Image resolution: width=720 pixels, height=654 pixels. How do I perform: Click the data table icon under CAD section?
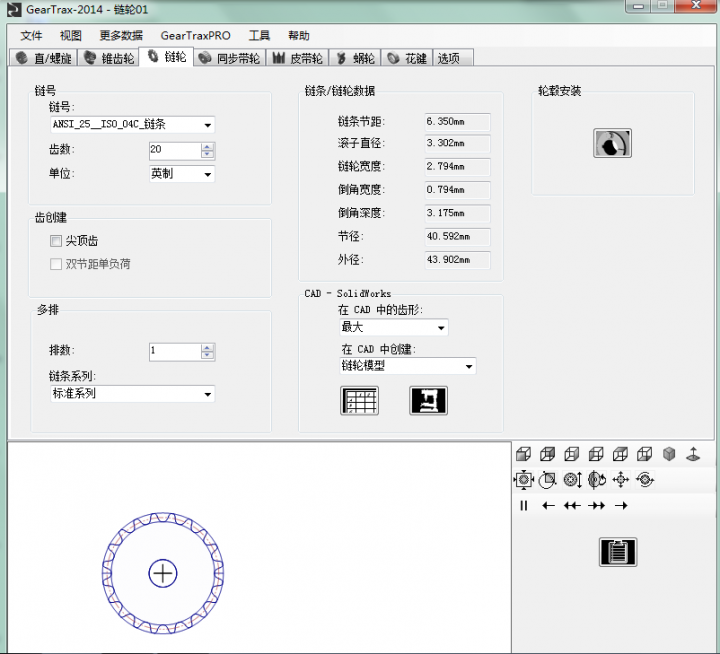359,400
